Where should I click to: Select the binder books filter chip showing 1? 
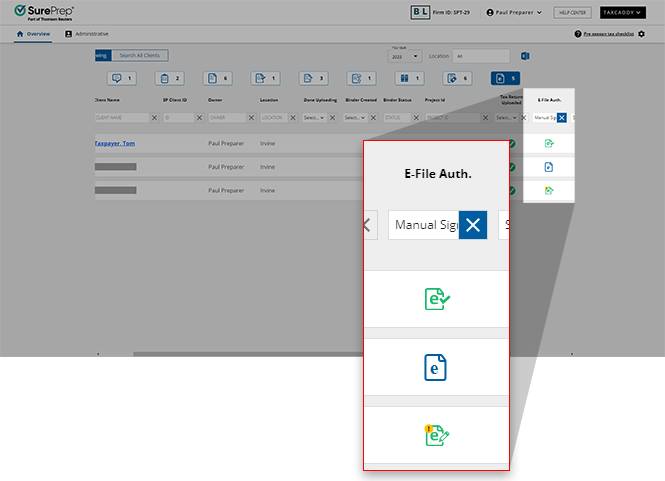[x=410, y=78]
